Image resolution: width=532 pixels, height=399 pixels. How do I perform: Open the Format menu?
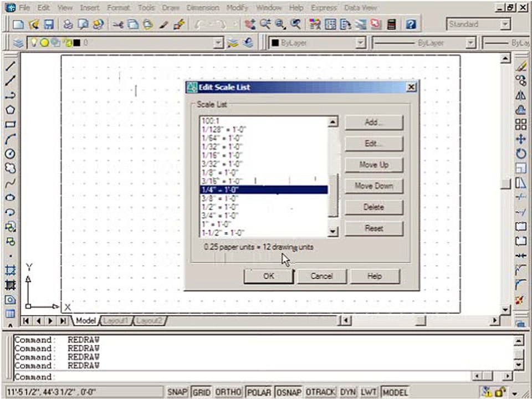[x=119, y=7]
